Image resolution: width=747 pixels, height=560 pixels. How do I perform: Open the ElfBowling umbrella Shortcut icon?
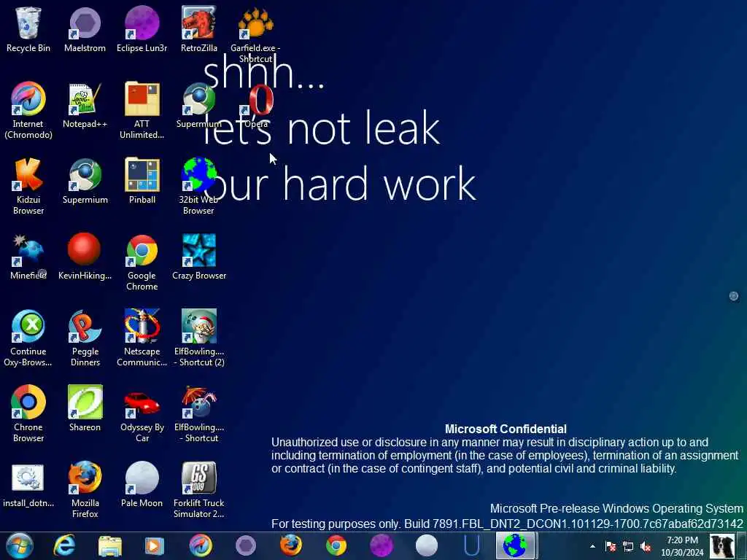click(x=198, y=414)
